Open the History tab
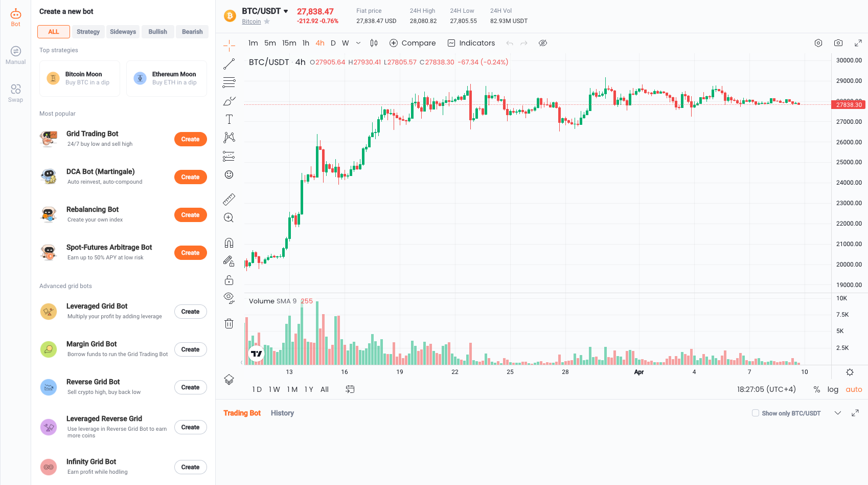 pos(282,413)
